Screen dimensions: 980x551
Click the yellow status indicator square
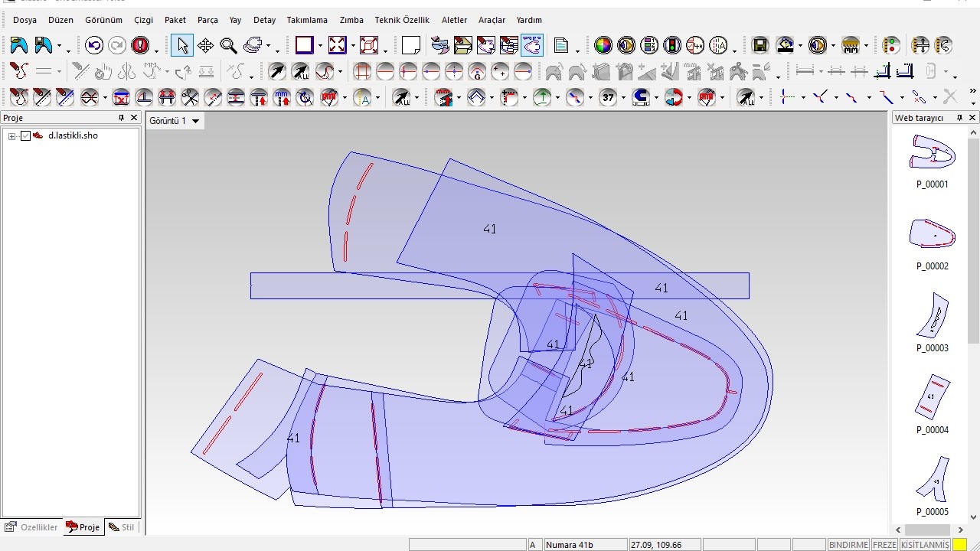coord(959,545)
